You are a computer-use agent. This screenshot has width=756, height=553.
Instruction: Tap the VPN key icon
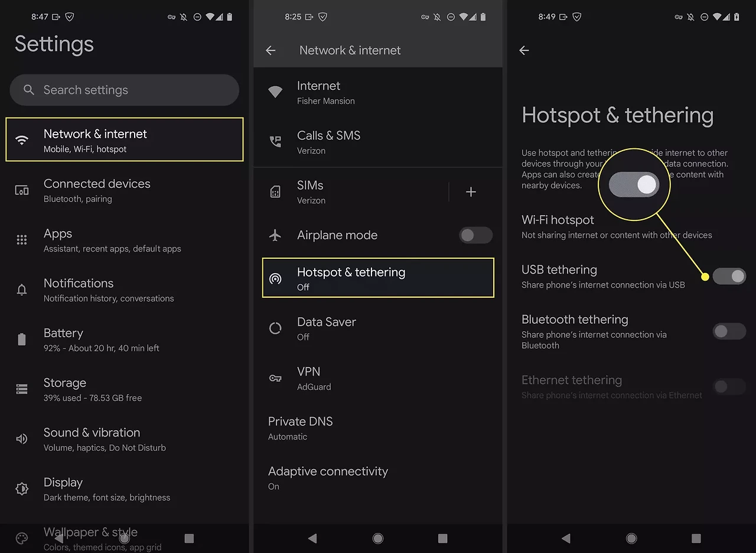coord(275,378)
